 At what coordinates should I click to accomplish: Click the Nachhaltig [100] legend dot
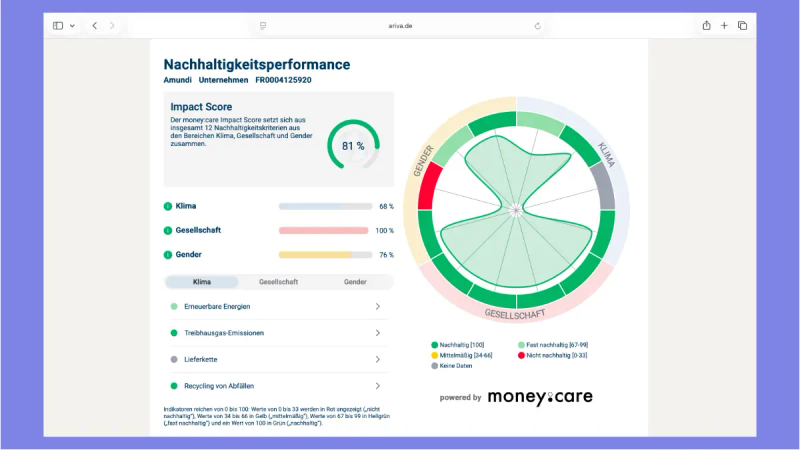[435, 345]
